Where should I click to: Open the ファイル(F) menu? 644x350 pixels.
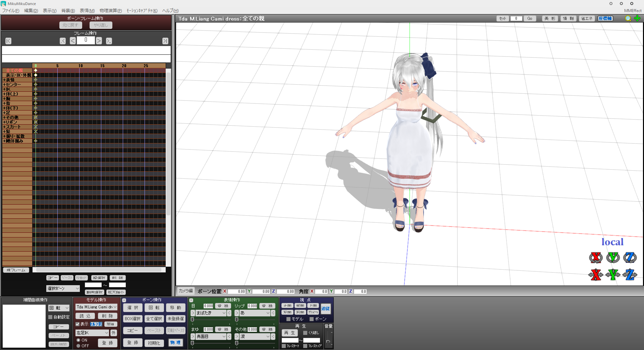[x=11, y=11]
